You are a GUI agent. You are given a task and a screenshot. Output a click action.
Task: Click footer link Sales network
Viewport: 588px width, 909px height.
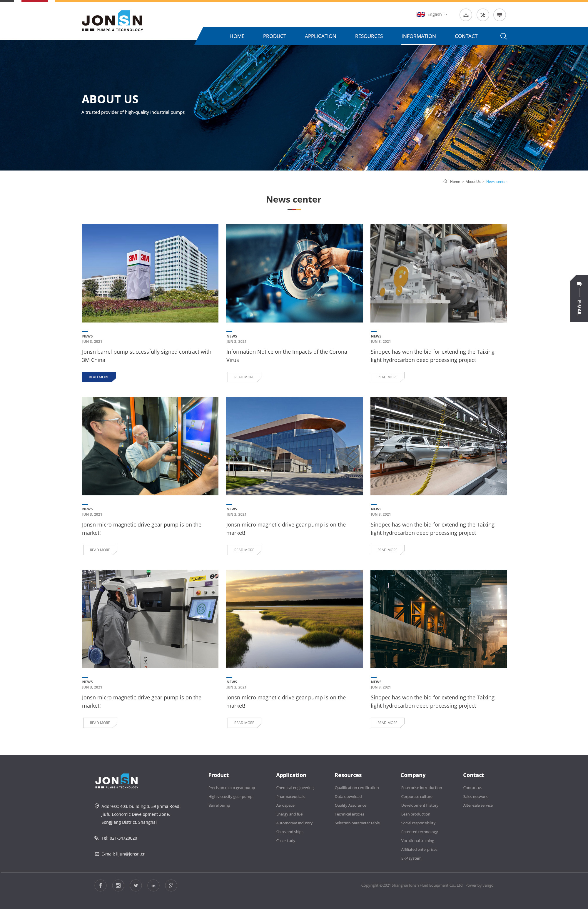tap(475, 796)
